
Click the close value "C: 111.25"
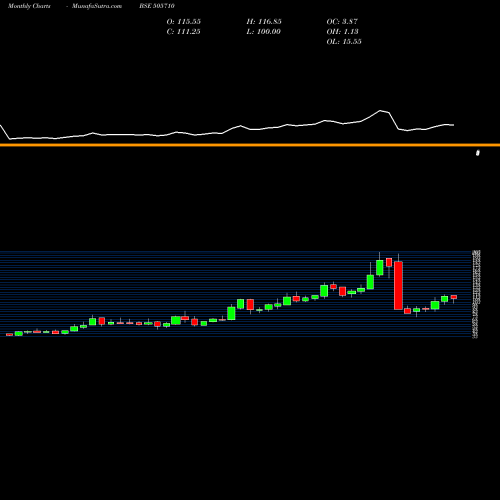183,32
